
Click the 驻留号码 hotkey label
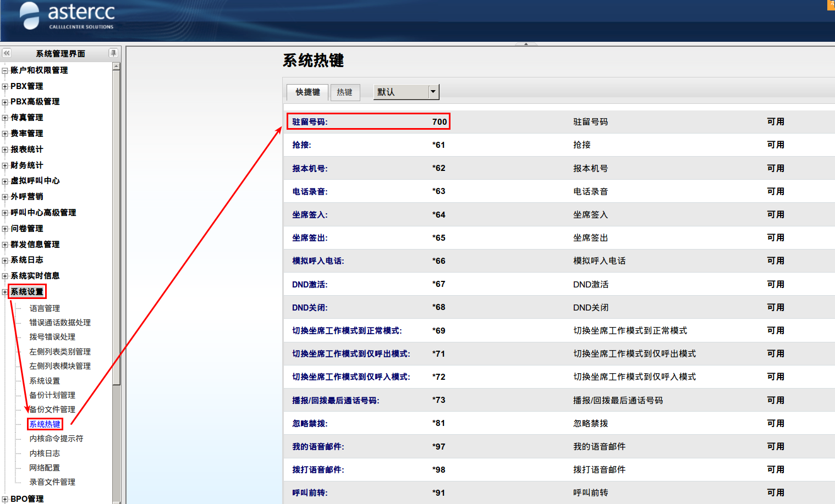pos(310,122)
